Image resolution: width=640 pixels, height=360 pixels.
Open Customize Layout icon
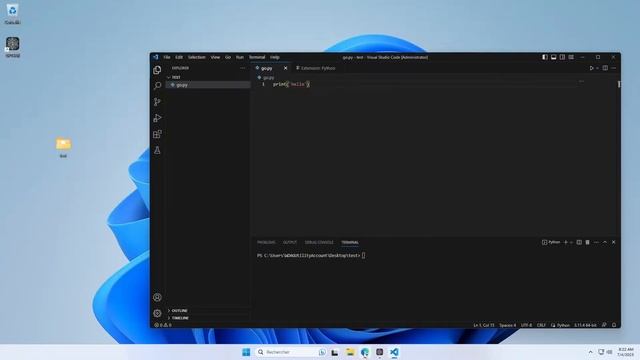tap(571, 57)
